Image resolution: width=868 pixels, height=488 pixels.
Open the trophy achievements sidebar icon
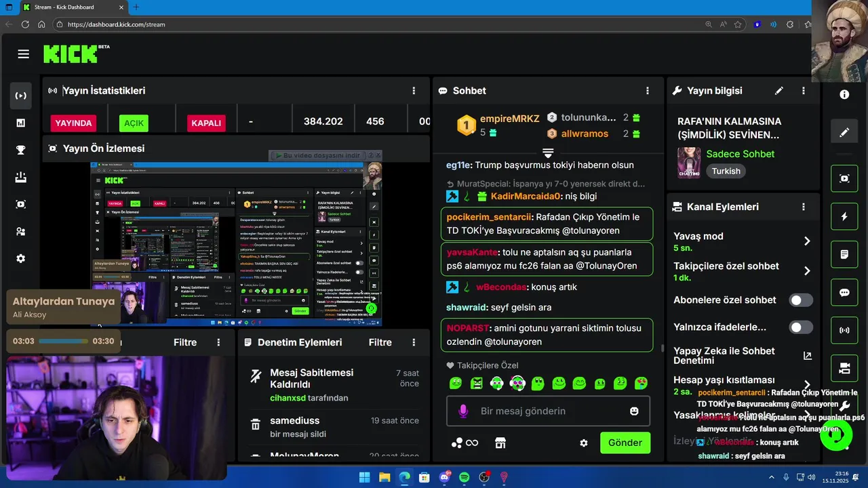pyautogui.click(x=21, y=150)
